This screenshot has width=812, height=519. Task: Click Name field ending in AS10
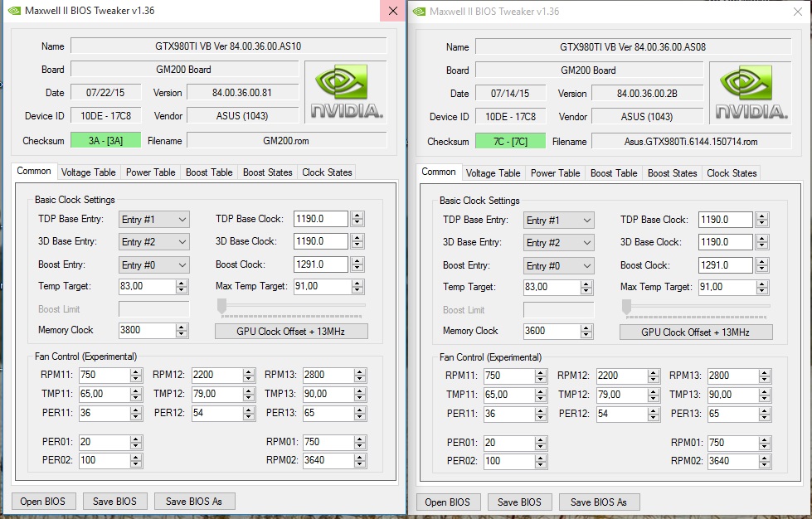(228, 46)
